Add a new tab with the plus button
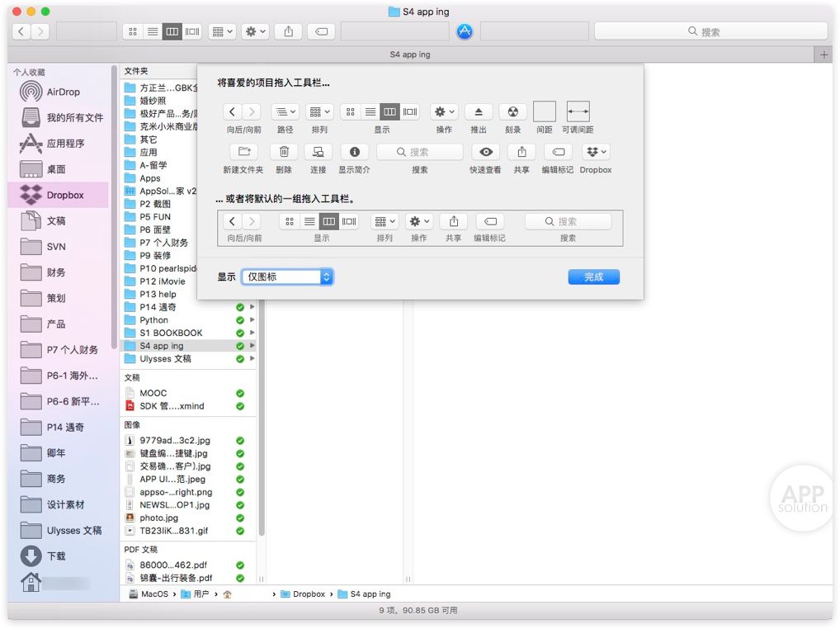Image resolution: width=840 pixels, height=629 pixels. point(823,54)
